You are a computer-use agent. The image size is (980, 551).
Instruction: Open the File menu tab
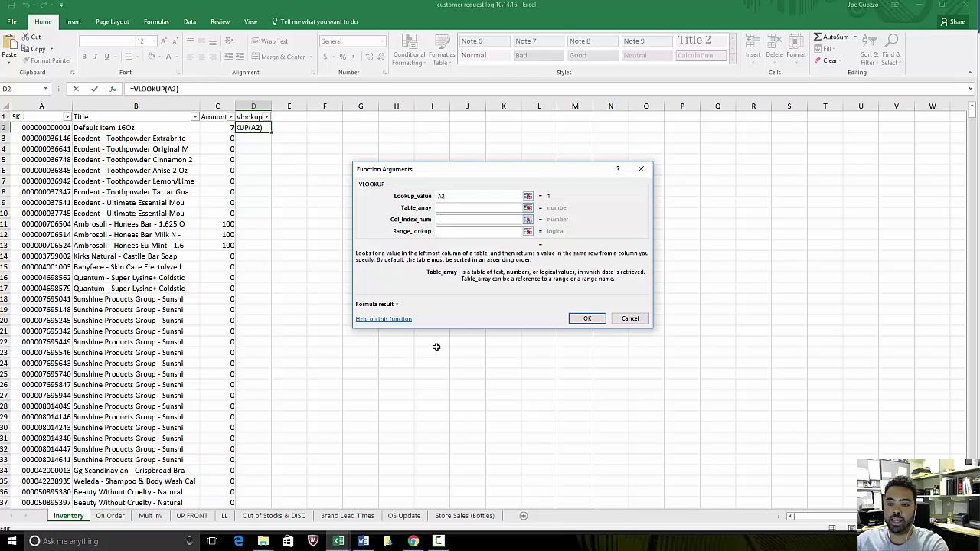pyautogui.click(x=12, y=21)
